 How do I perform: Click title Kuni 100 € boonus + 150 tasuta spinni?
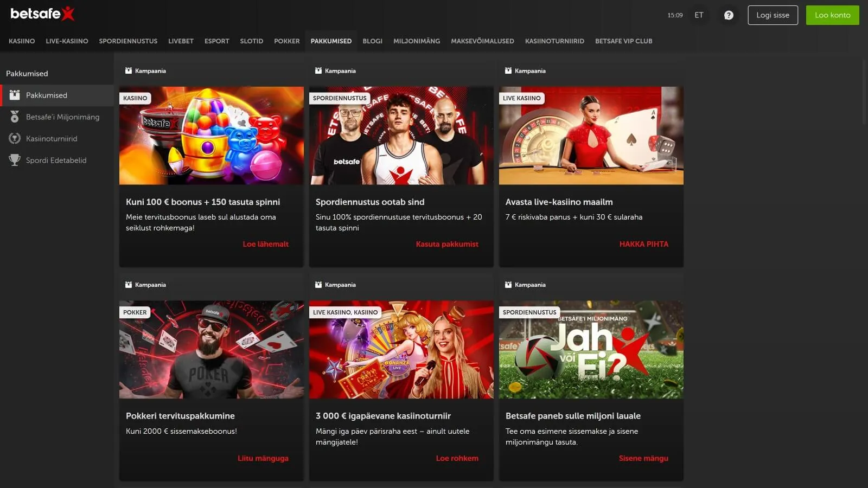pyautogui.click(x=203, y=202)
